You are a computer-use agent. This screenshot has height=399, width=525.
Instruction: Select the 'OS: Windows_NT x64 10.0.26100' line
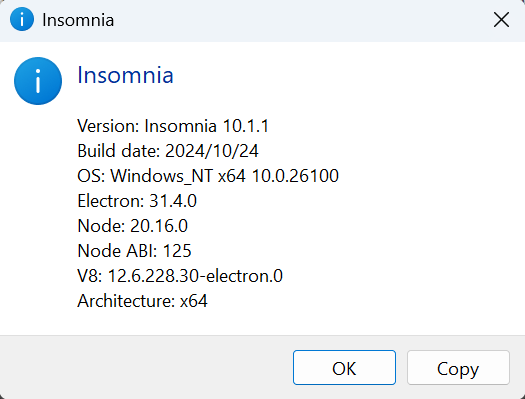pos(208,176)
